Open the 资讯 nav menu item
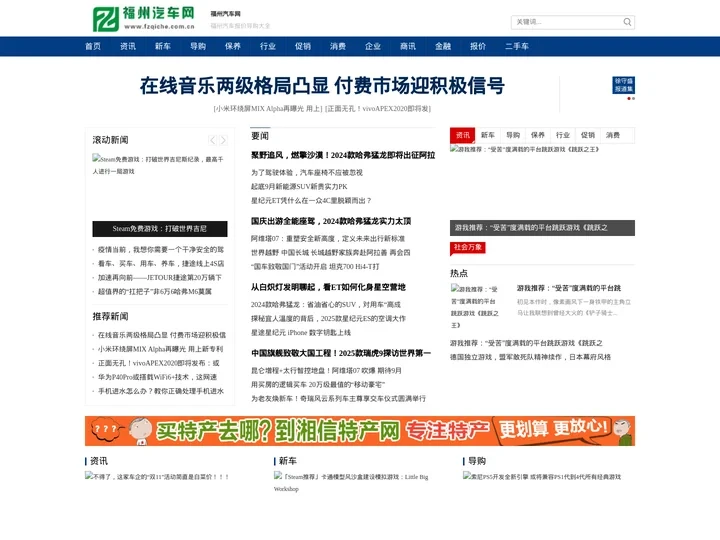Image resolution: width=720 pixels, height=540 pixels. 128,46
